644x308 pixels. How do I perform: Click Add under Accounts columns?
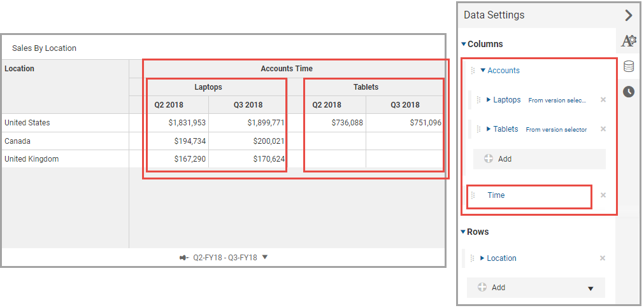(x=540, y=159)
